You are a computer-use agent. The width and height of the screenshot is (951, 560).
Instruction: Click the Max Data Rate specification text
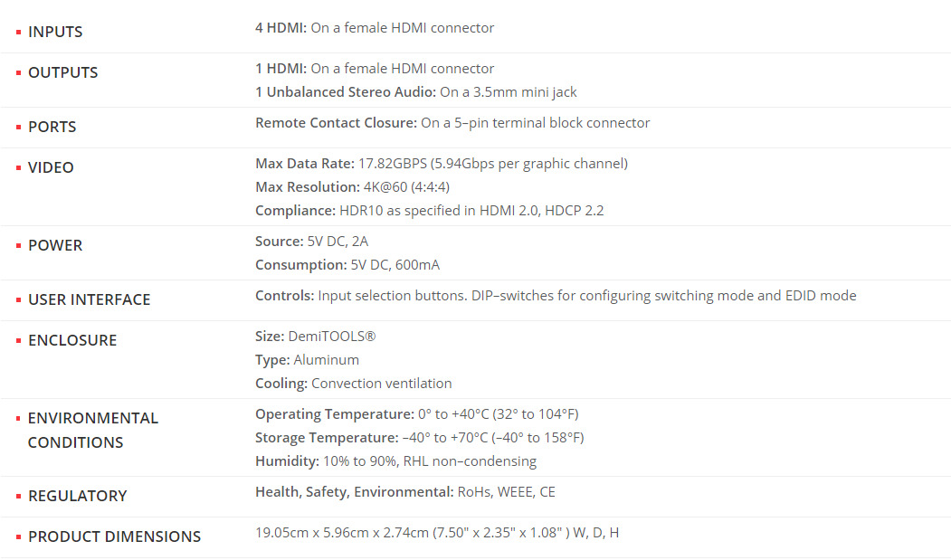click(x=442, y=164)
